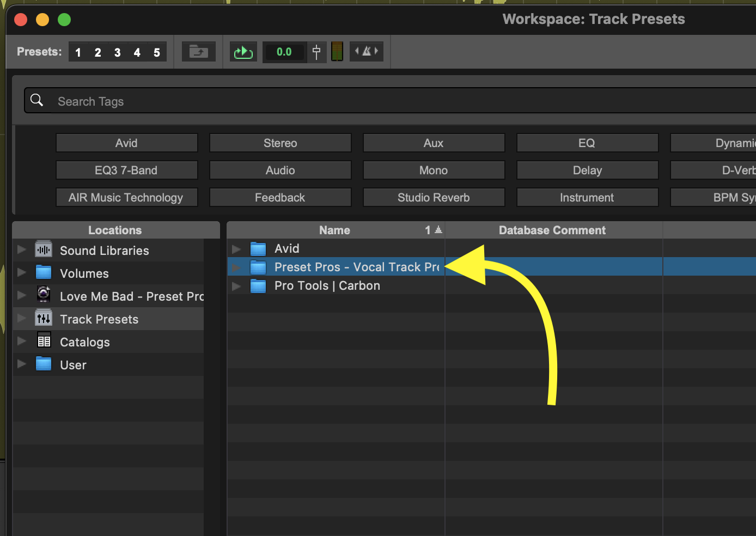Click the Love Me Bad session icon
Viewport: 756px width, 536px height.
pos(44,294)
